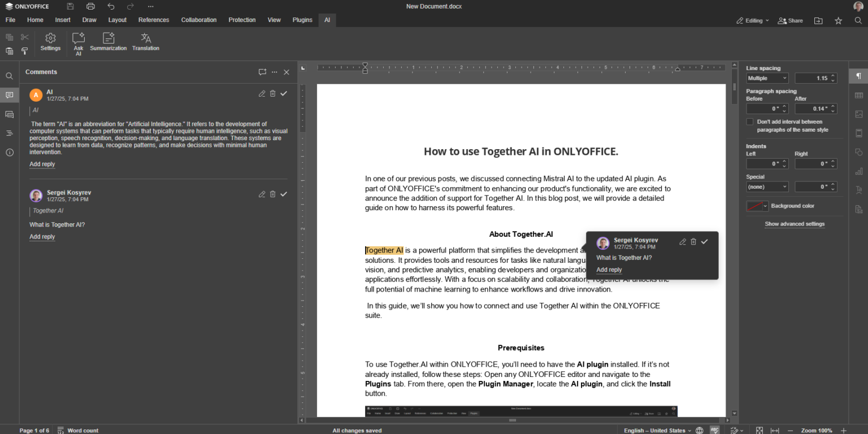This screenshot has width=868, height=434.
Task: Open the Line spacing Multiple dropdown
Action: (x=767, y=78)
